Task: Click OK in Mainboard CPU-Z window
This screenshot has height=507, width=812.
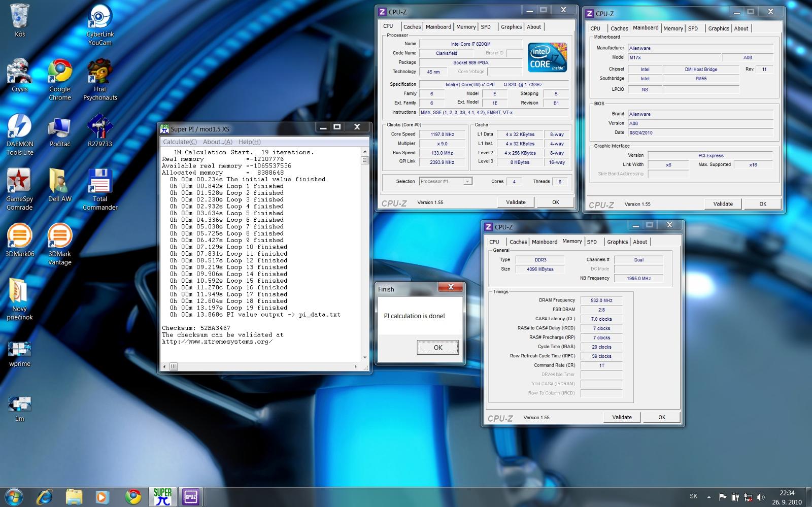Action: (x=763, y=204)
